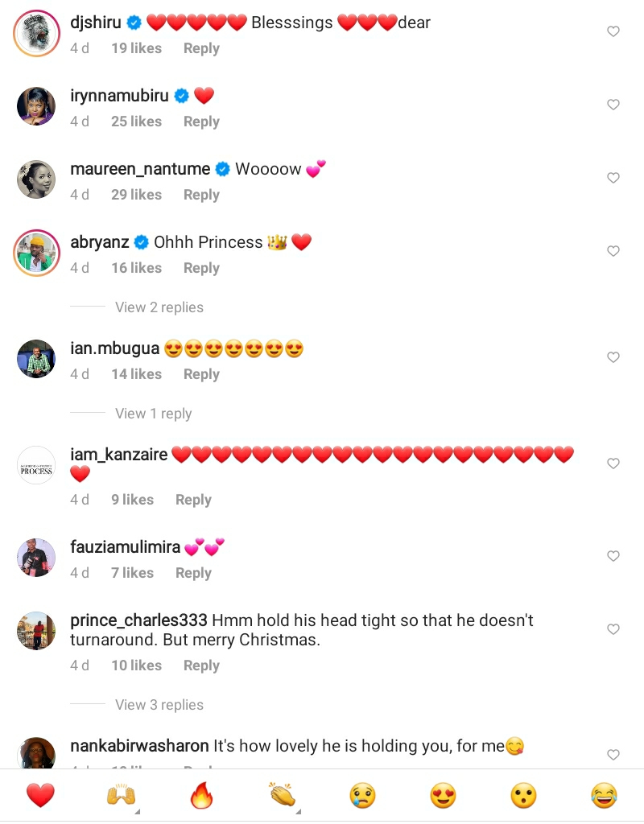Send the fire emoji reaction
This screenshot has width=644, height=824.
click(200, 796)
